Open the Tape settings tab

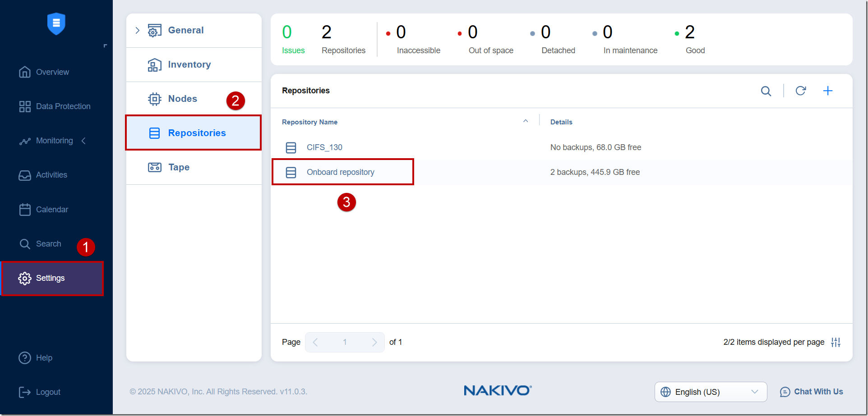point(194,167)
